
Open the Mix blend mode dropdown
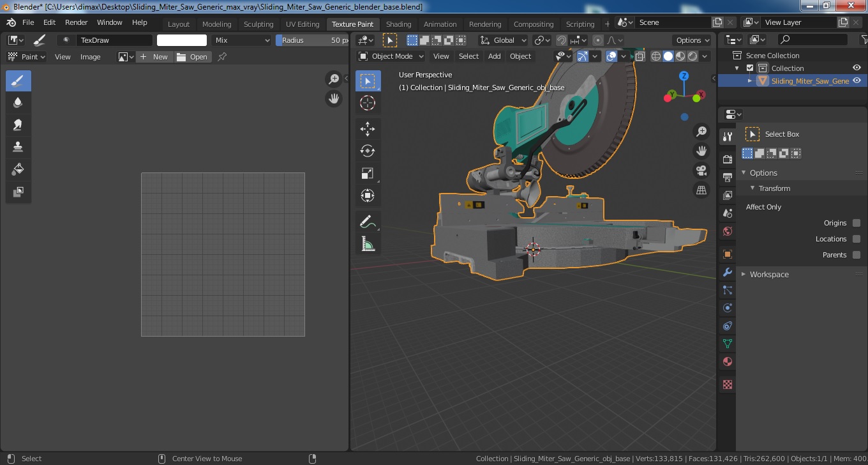click(243, 40)
